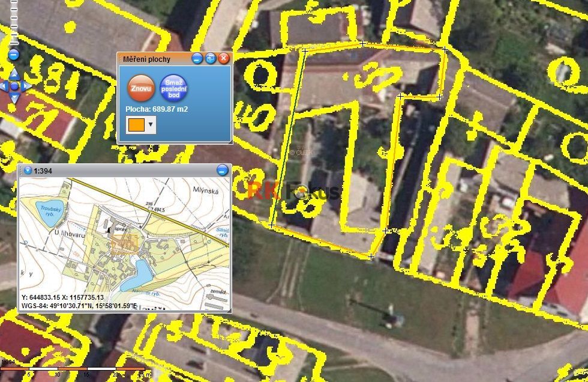Pan the map up with the arrow
The width and height of the screenshot is (588, 382).
pos(14,74)
